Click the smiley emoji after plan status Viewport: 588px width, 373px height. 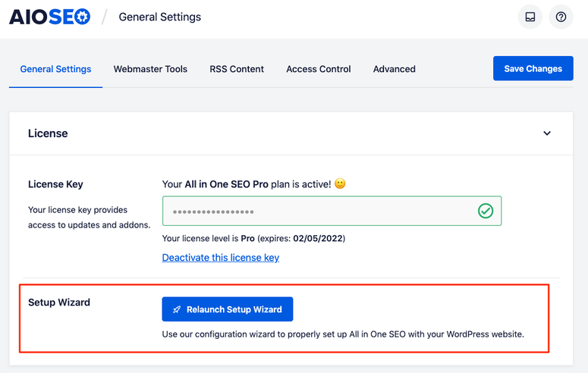340,183
